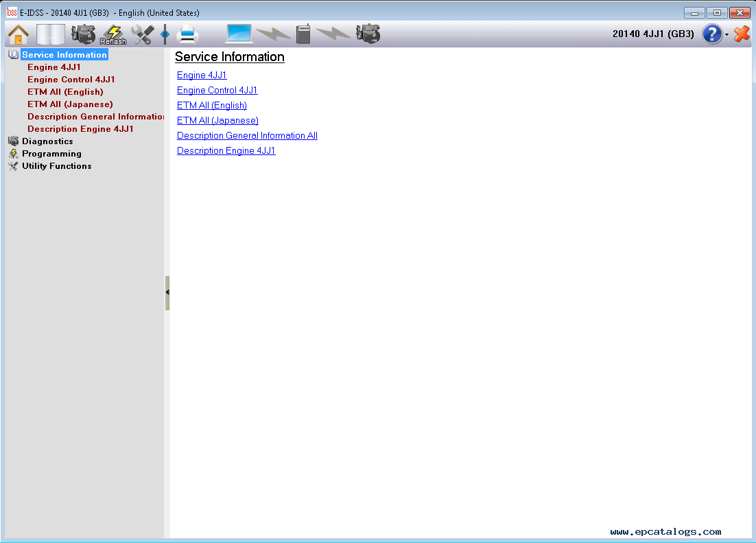
Task: Click the tools icon beside Utility Functions
Action: coord(14,166)
